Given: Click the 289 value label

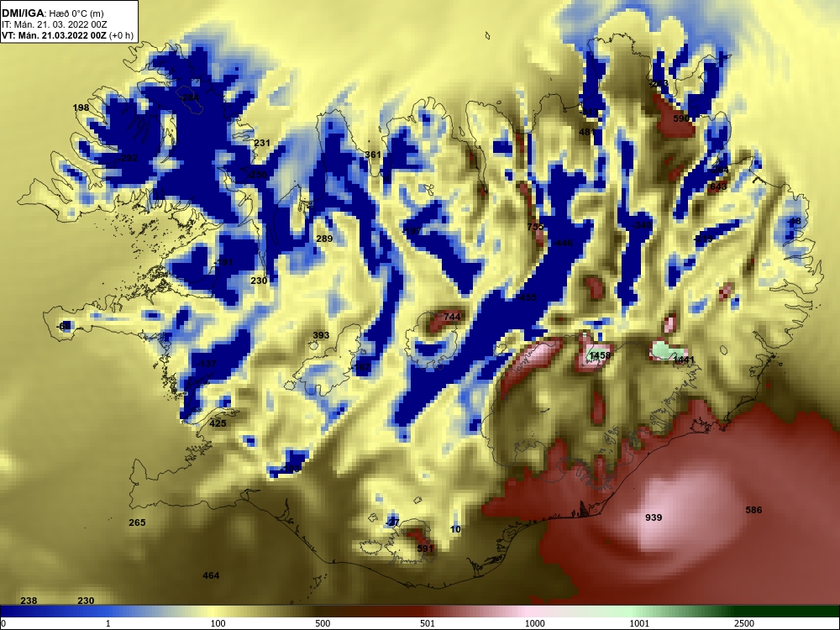Looking at the screenshot, I should pos(324,239).
